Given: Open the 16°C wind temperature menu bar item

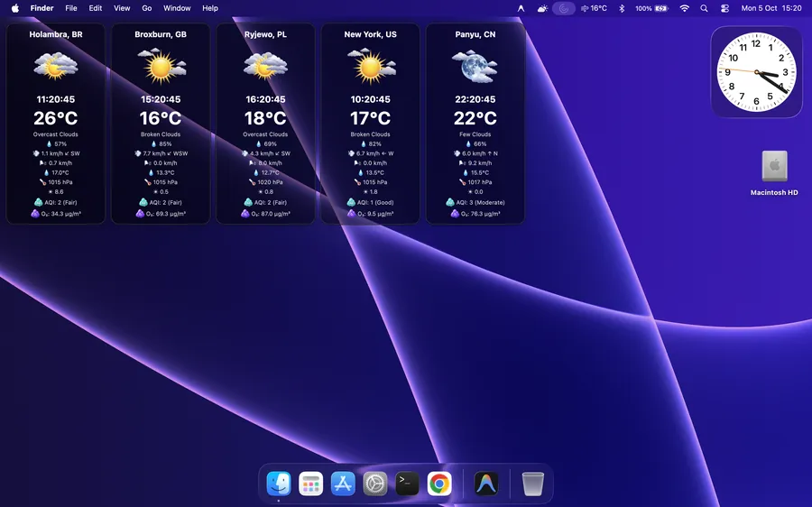Looking at the screenshot, I should click(594, 8).
